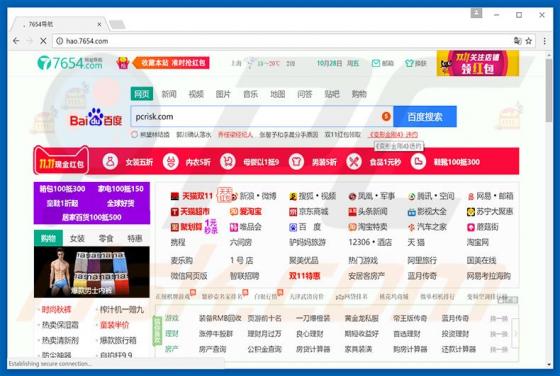The height and width of the screenshot is (376, 560).
Task: Click the 收藏本站 准时抢红包 orange banner
Action: (171, 63)
